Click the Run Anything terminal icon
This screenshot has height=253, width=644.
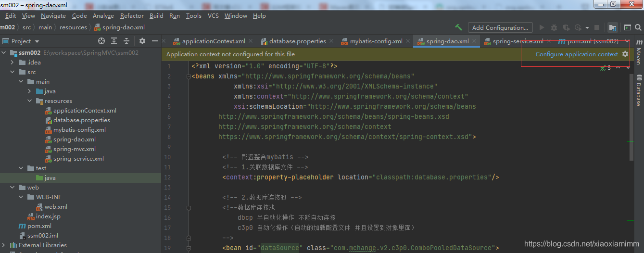(627, 28)
